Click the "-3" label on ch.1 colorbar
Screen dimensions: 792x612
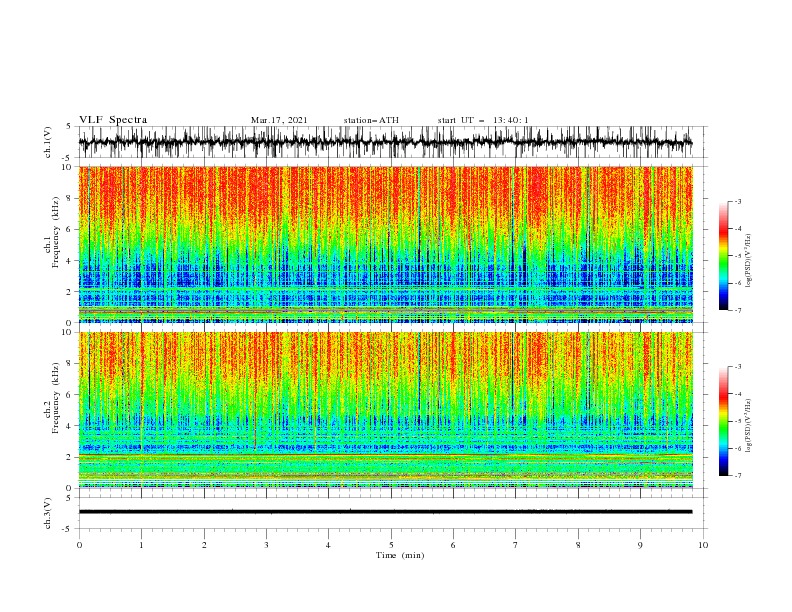point(738,201)
